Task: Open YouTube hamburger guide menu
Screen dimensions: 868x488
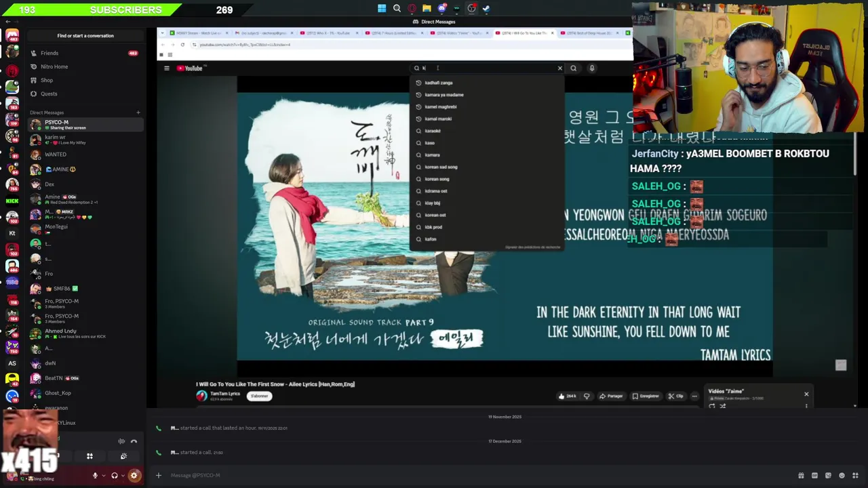Action: pos(167,68)
